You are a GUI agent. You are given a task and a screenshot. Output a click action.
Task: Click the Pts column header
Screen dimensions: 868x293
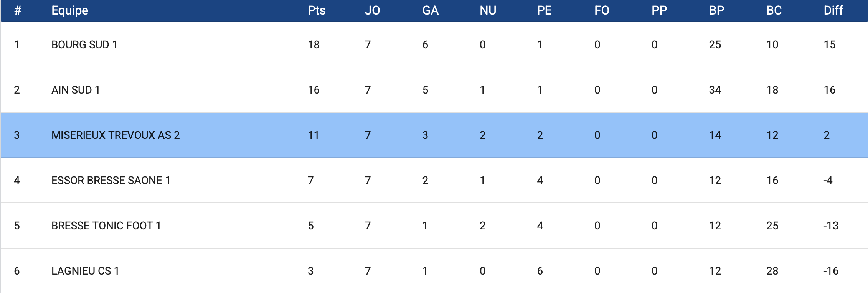click(x=317, y=10)
